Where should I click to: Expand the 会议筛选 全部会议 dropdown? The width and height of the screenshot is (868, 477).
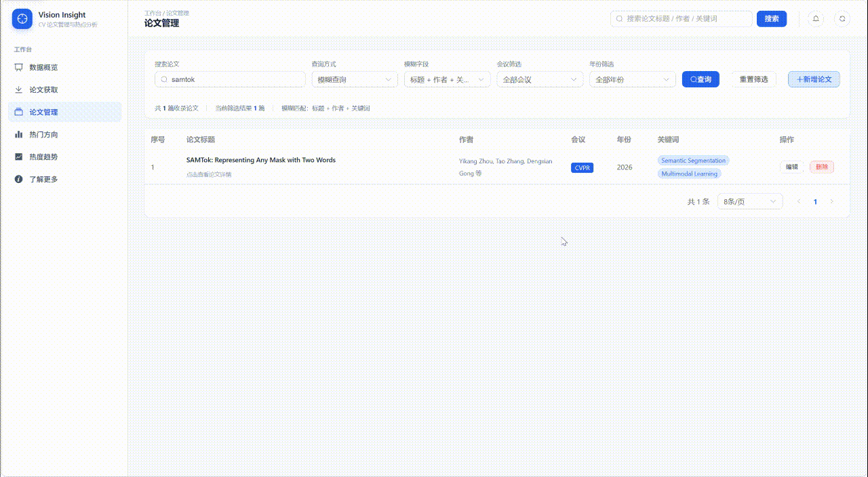(x=540, y=79)
